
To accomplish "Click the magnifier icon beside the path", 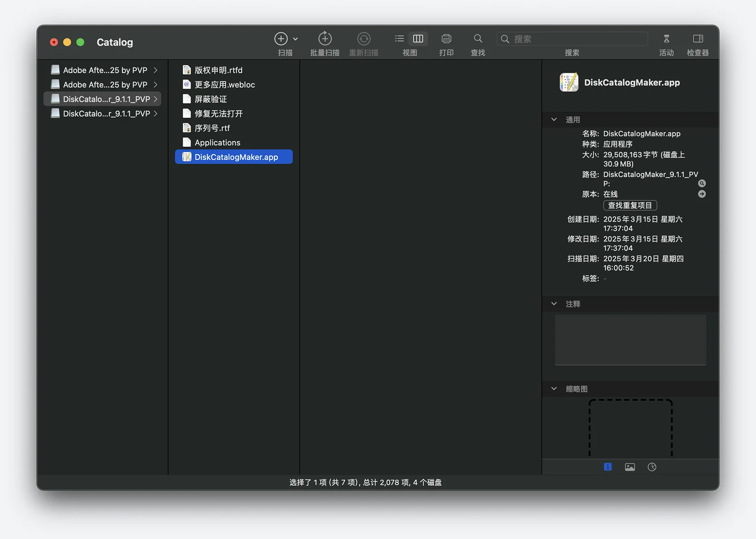I will pos(702,183).
